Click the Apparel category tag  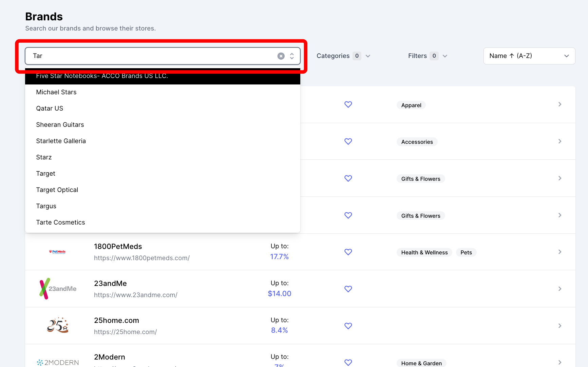[411, 105]
